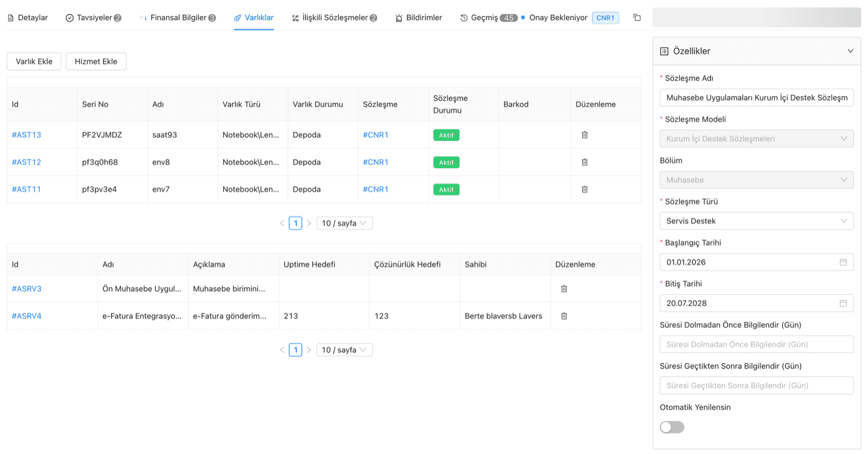Image resolution: width=868 pixels, height=454 pixels.
Task: Click the Varlık Ekle button
Action: click(x=34, y=61)
